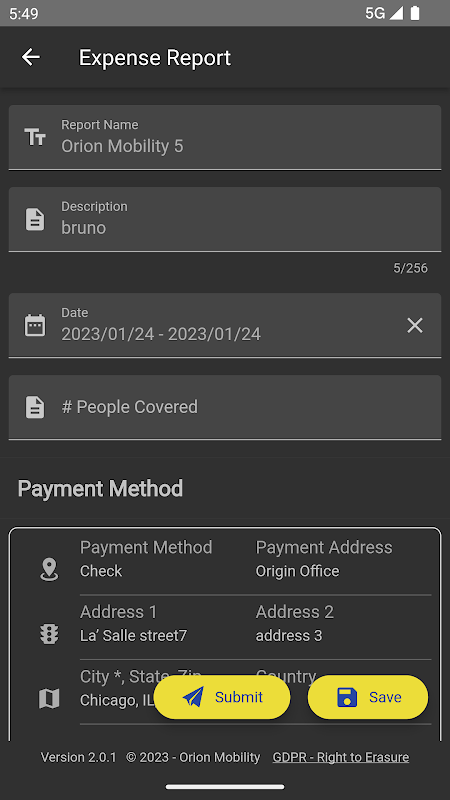Click the document icon beside People Covered

tap(35, 407)
